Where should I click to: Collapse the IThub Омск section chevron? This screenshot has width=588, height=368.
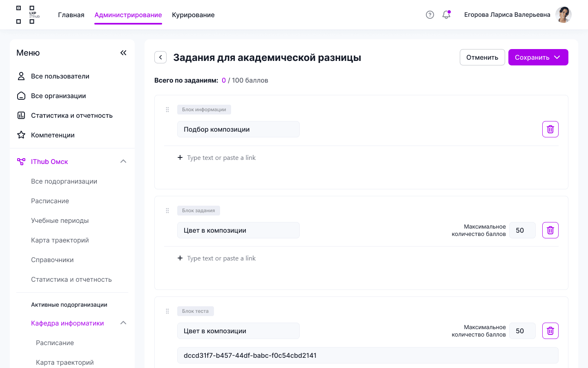[123, 162]
